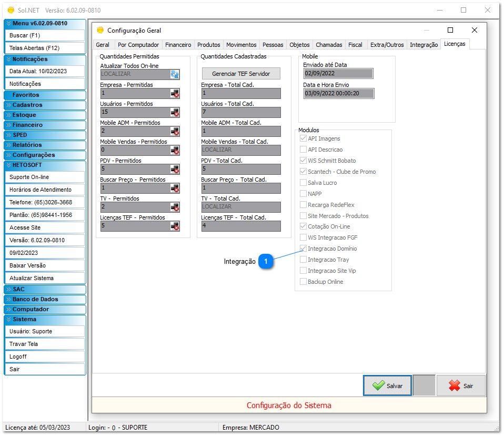
Task: Collapse the Sistema section in the sidebar
Action: [x=45, y=319]
